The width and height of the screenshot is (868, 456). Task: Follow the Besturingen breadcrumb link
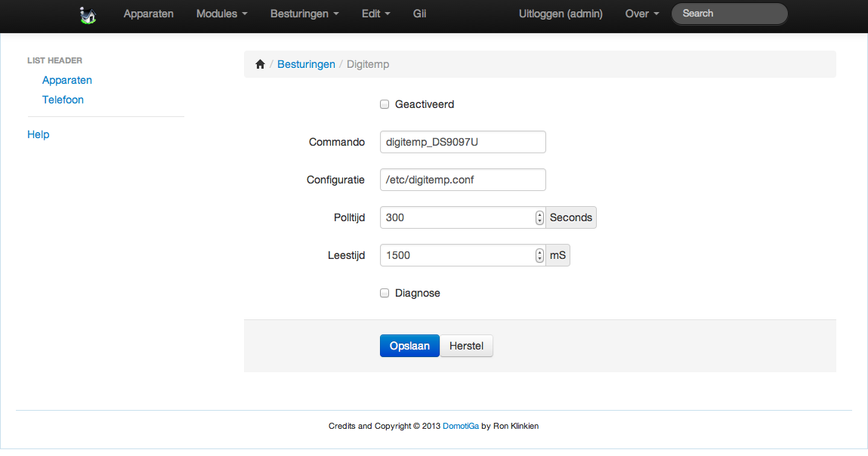306,64
